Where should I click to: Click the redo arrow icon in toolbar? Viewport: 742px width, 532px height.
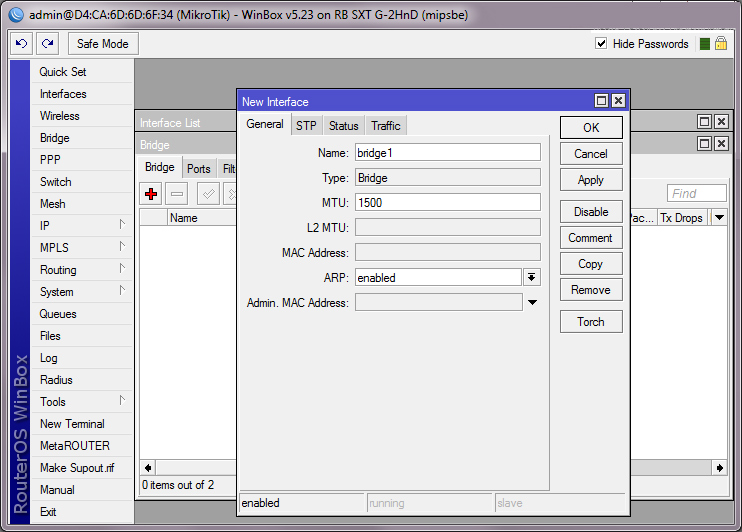pyautogui.click(x=47, y=44)
